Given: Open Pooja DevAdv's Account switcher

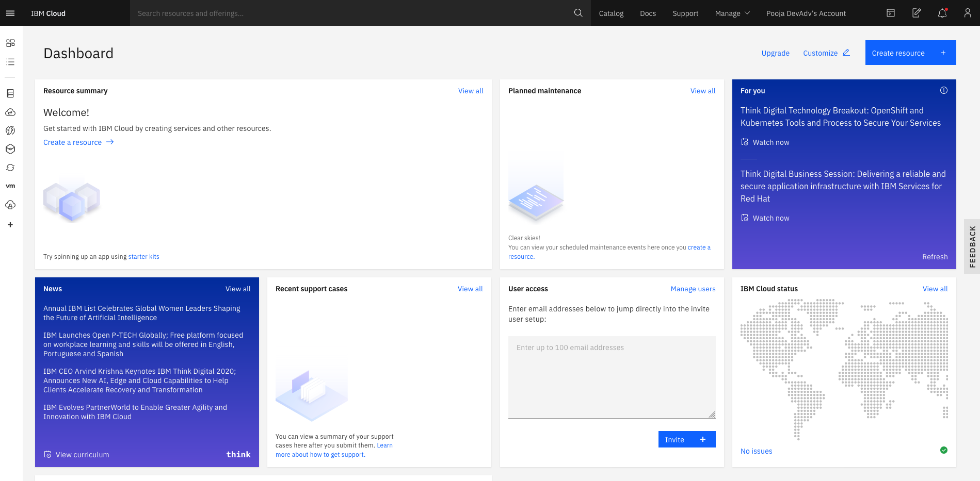Looking at the screenshot, I should tap(806, 13).
